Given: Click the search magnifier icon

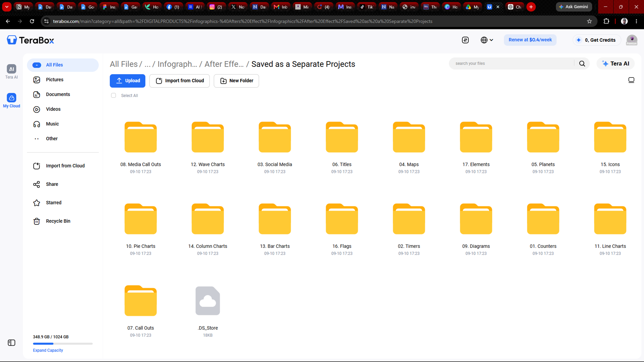Looking at the screenshot, I should [582, 64].
